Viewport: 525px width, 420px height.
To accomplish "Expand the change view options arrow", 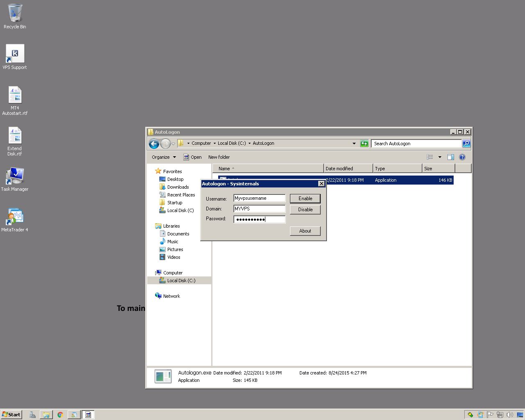I will (x=440, y=157).
